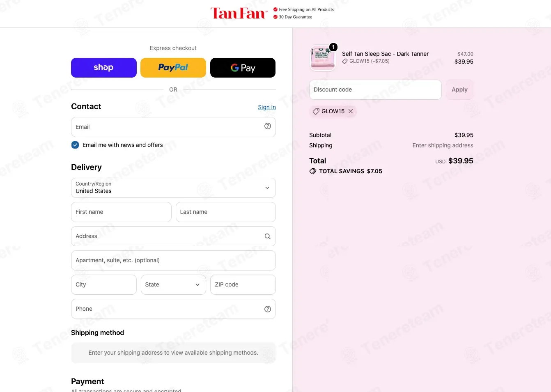Click the strikethrough $47.00 price
Viewport: 551px width, 392px height.
pyautogui.click(x=465, y=54)
